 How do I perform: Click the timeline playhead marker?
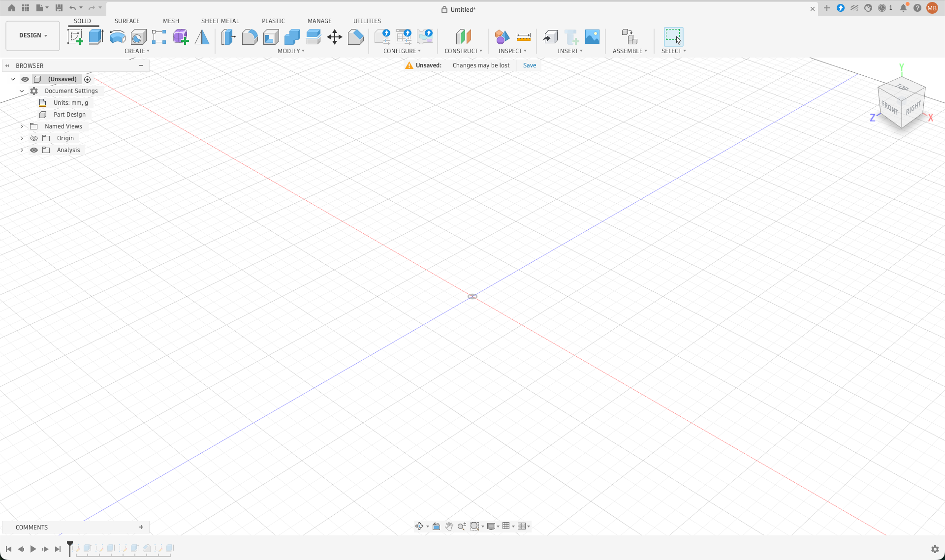70,548
